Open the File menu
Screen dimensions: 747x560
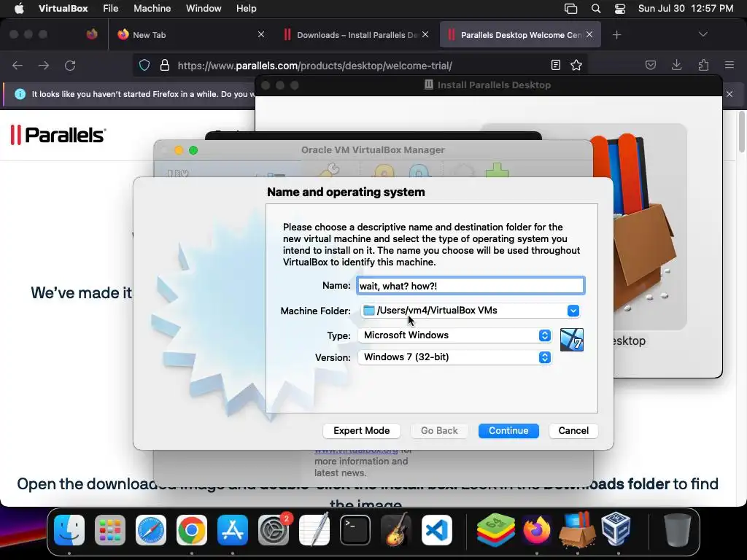coord(111,9)
